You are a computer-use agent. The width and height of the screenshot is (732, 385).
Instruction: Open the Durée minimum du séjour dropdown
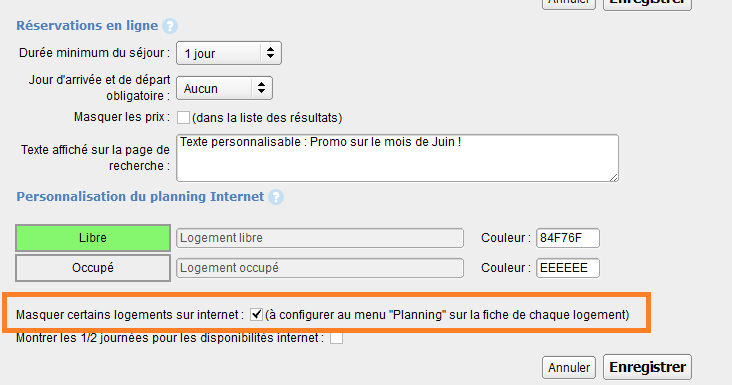tap(229, 53)
